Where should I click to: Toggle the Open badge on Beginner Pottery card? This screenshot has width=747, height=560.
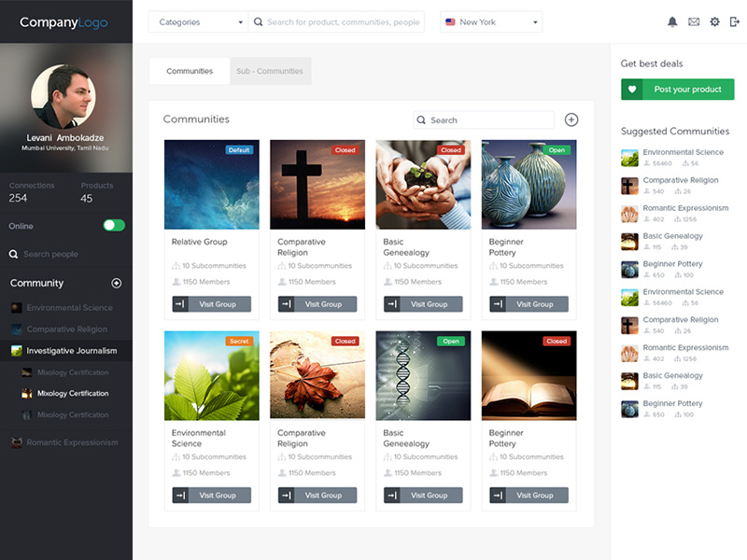(x=557, y=149)
